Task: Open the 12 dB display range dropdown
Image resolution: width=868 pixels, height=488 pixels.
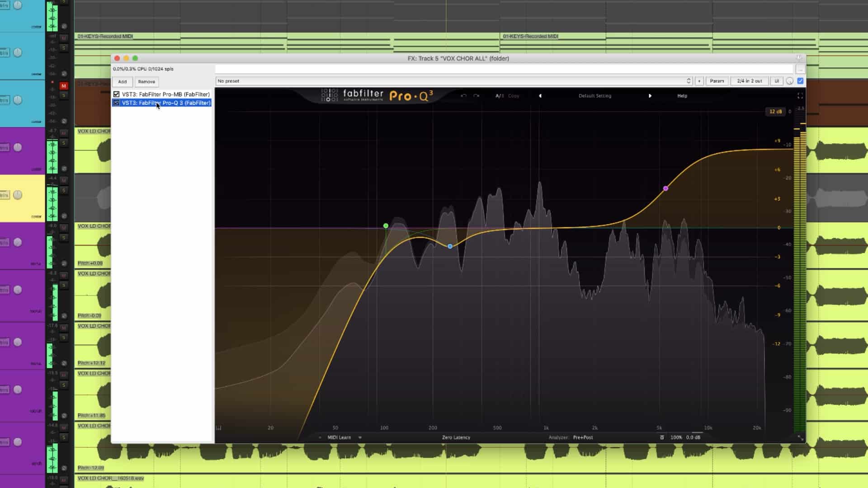Action: pyautogui.click(x=775, y=112)
